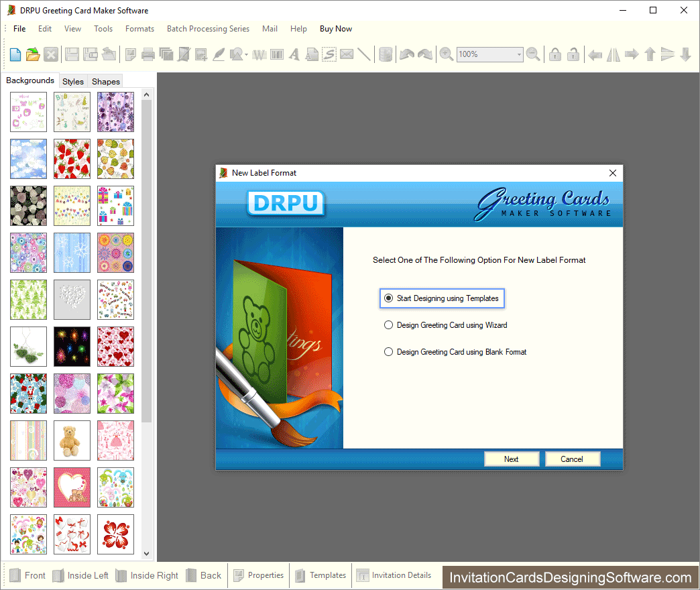Close the New Label Format dialog
Image resolution: width=700 pixels, height=590 pixels.
(613, 173)
